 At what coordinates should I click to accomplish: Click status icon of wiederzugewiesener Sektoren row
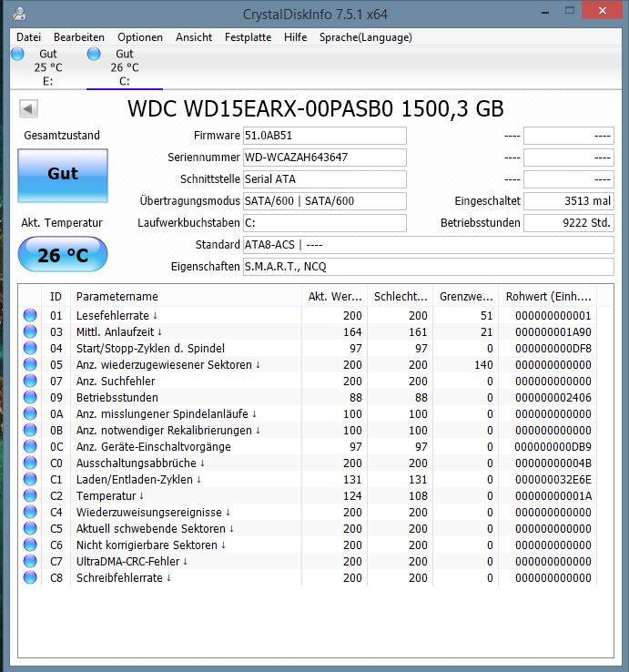(30, 365)
